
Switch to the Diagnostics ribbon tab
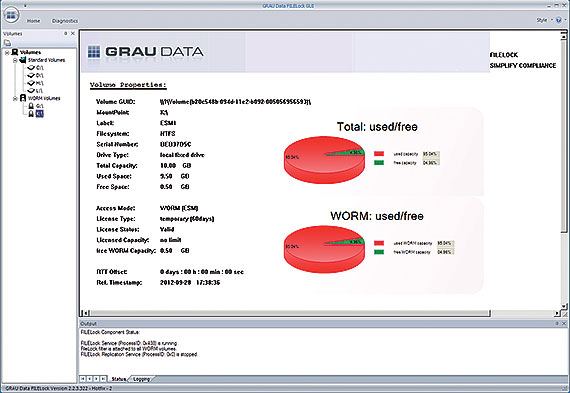(x=65, y=21)
